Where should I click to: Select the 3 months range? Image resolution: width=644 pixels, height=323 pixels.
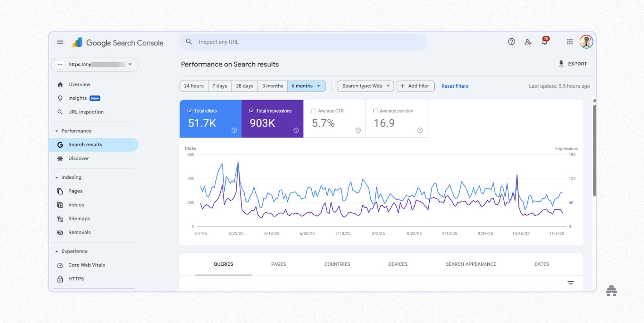pos(273,86)
